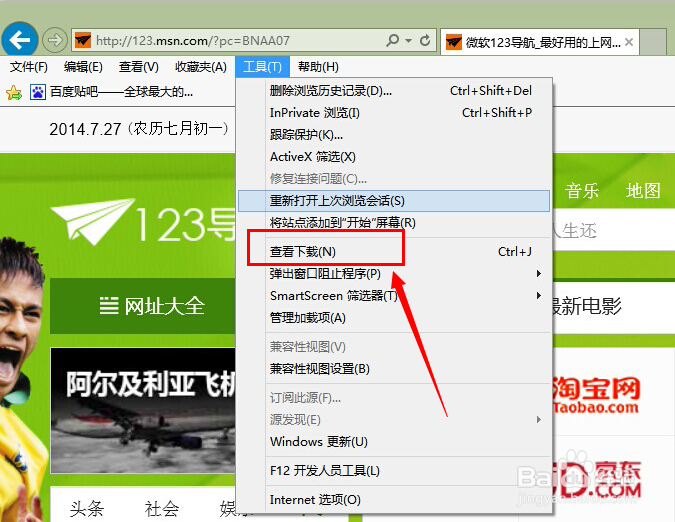Viewport: 675px width, 522px height.
Task: Expand the 弹出窗口阻止程序(P) submenu
Action: point(394,274)
